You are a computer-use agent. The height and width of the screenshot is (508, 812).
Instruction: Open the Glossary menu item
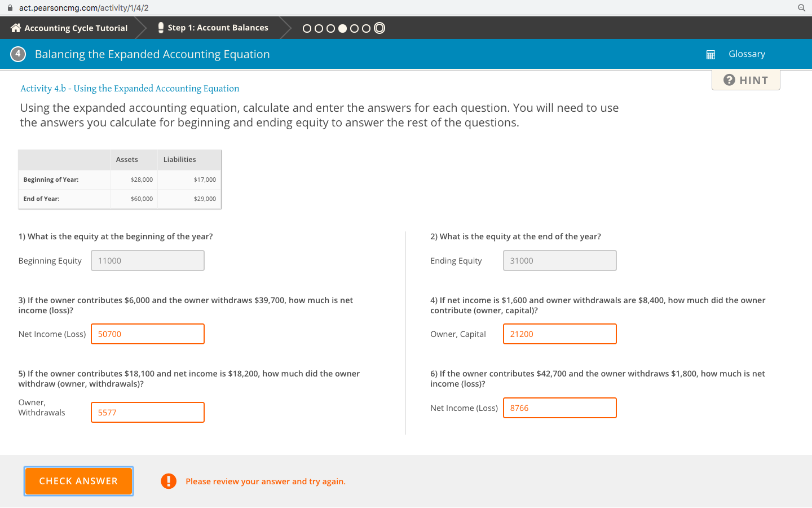747,54
